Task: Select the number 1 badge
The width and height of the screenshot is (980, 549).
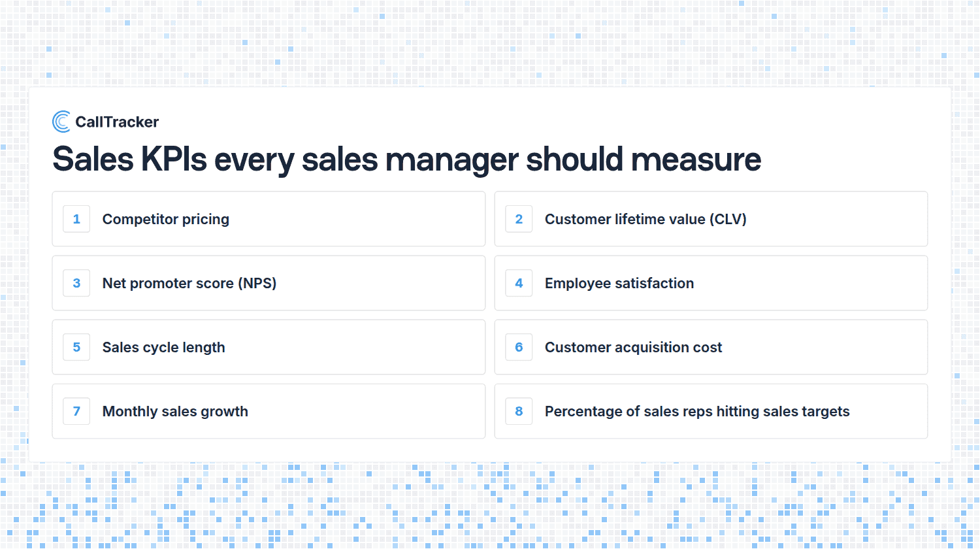Action: pyautogui.click(x=76, y=219)
